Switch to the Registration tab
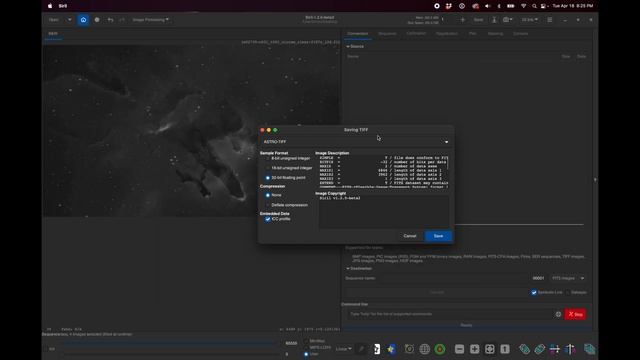Viewport: 640px width, 360px height. point(447,33)
